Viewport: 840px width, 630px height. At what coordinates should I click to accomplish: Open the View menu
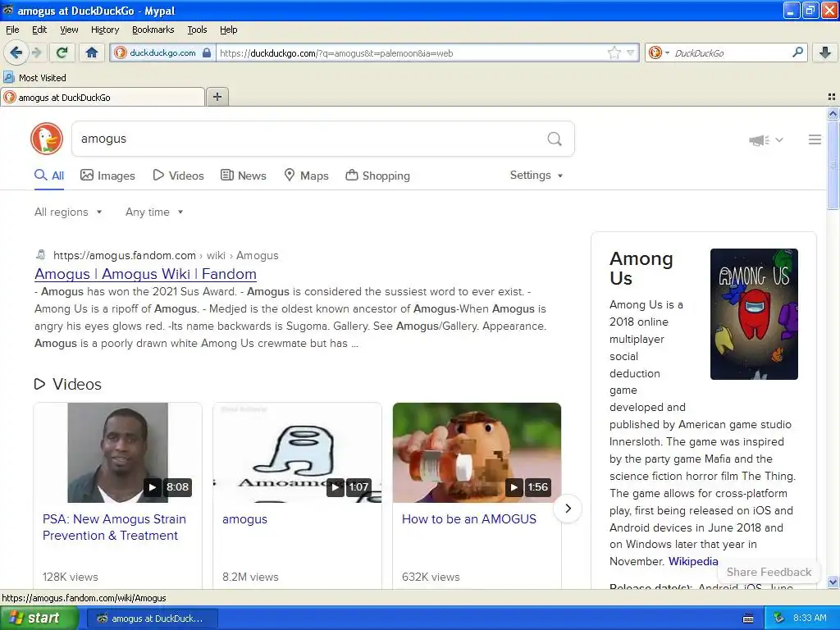tap(69, 30)
